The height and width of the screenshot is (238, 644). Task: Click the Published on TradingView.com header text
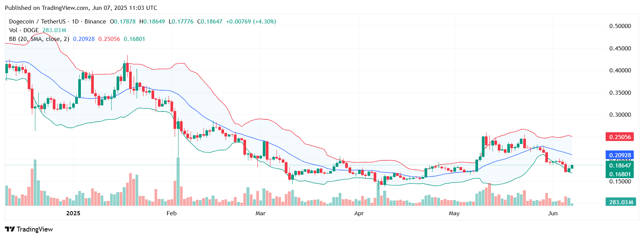(81, 8)
